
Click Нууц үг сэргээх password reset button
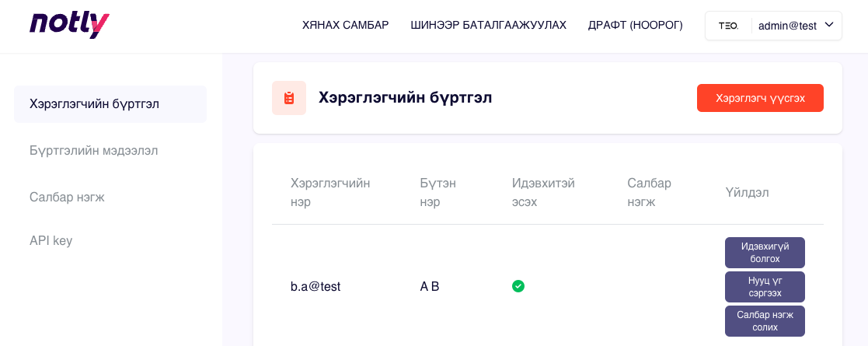click(765, 287)
